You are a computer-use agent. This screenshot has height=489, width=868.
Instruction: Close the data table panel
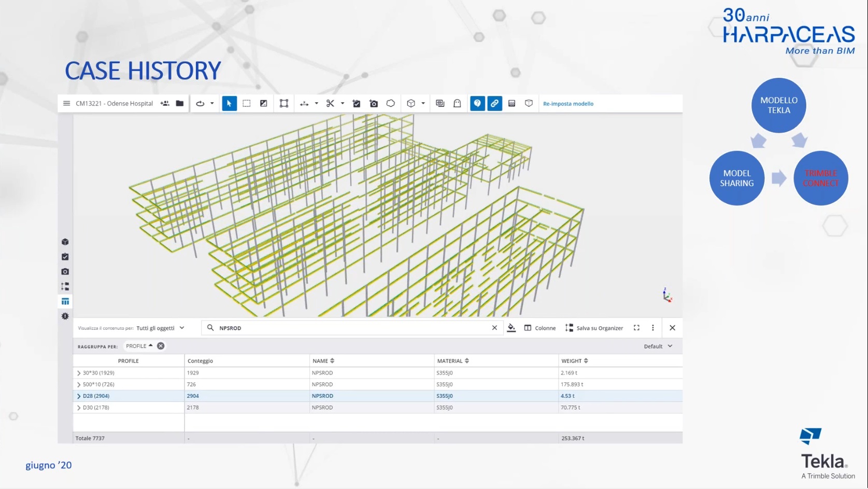pos(672,328)
